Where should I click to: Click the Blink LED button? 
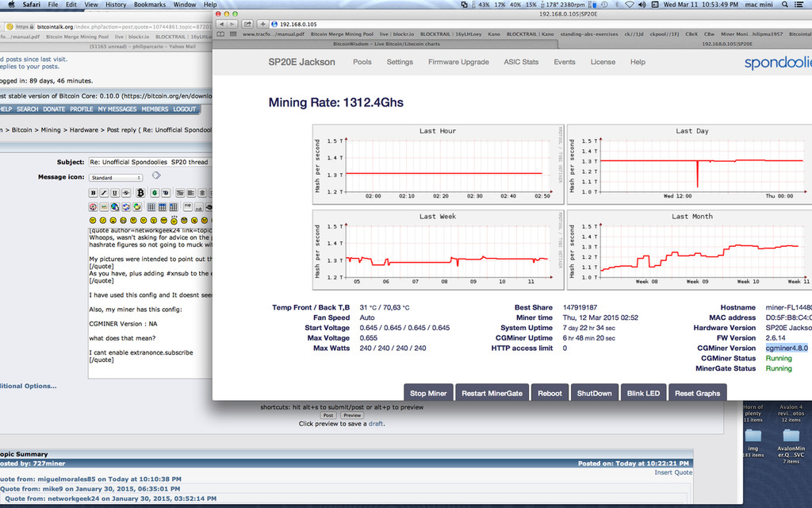[x=643, y=392]
